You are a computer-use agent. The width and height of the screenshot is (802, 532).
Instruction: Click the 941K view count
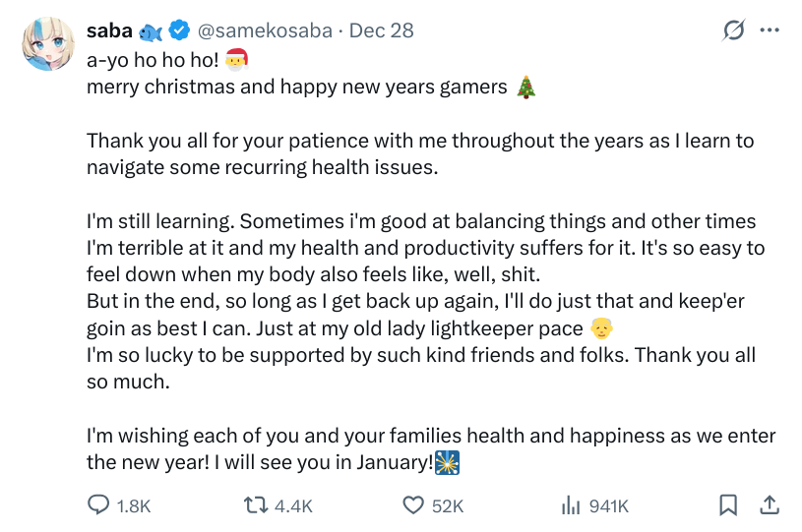pos(608,505)
